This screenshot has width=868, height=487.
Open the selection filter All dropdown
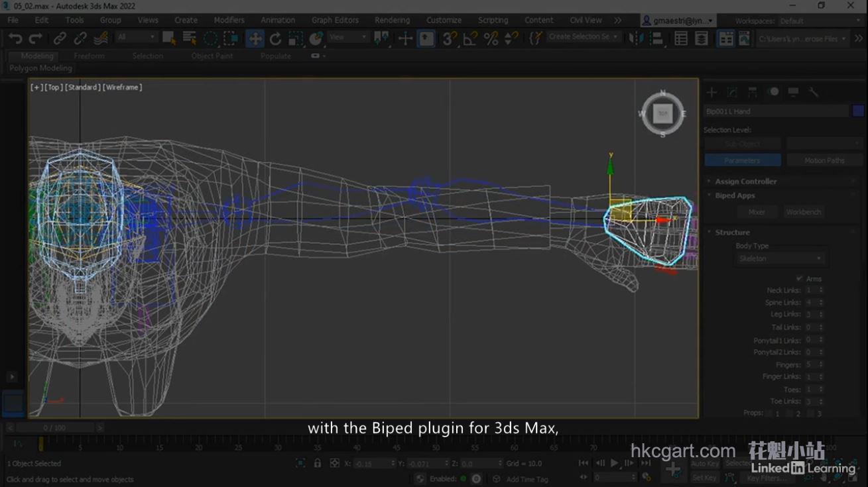(137, 37)
